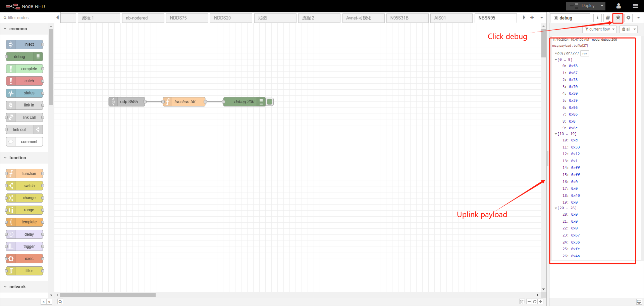The width and height of the screenshot is (644, 306).
Task: Click the user account icon
Action: click(619, 6)
